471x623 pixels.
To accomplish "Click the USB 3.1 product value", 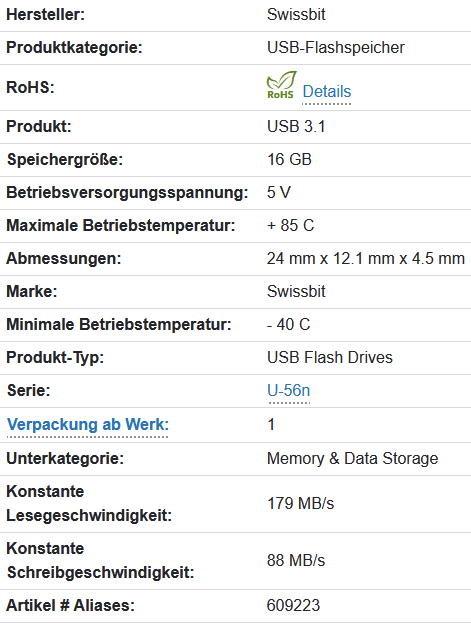I will pos(296,127).
